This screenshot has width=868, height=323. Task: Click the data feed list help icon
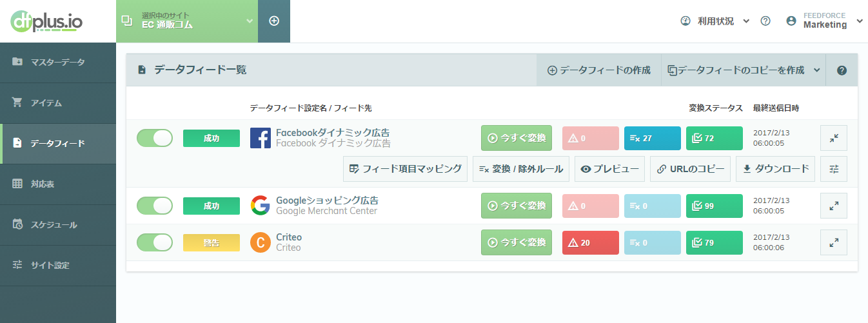pos(842,70)
